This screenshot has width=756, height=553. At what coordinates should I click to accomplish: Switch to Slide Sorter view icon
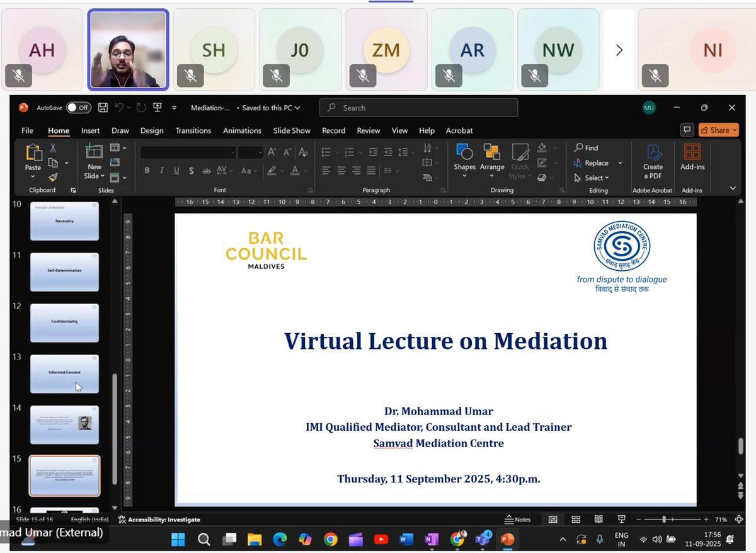click(x=576, y=520)
